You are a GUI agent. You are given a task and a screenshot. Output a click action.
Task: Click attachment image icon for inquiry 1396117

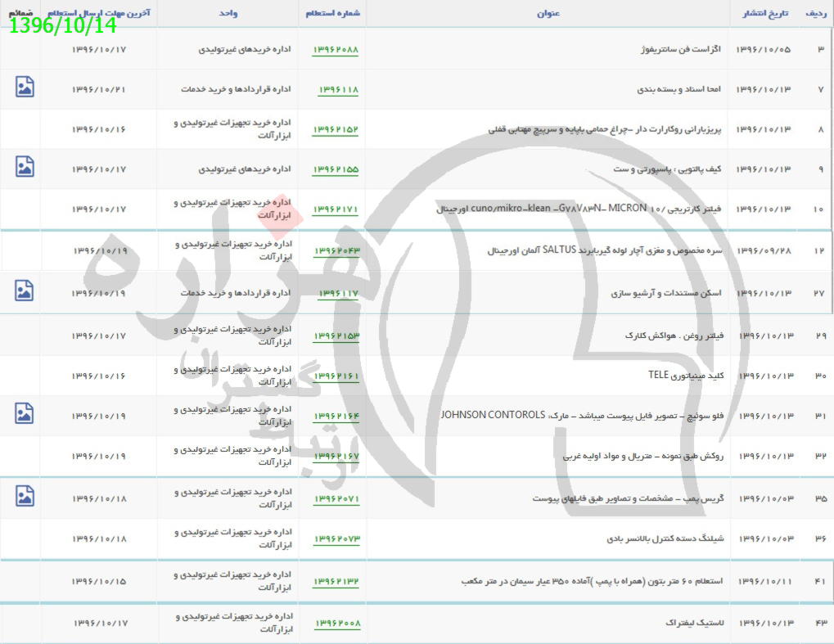25,290
